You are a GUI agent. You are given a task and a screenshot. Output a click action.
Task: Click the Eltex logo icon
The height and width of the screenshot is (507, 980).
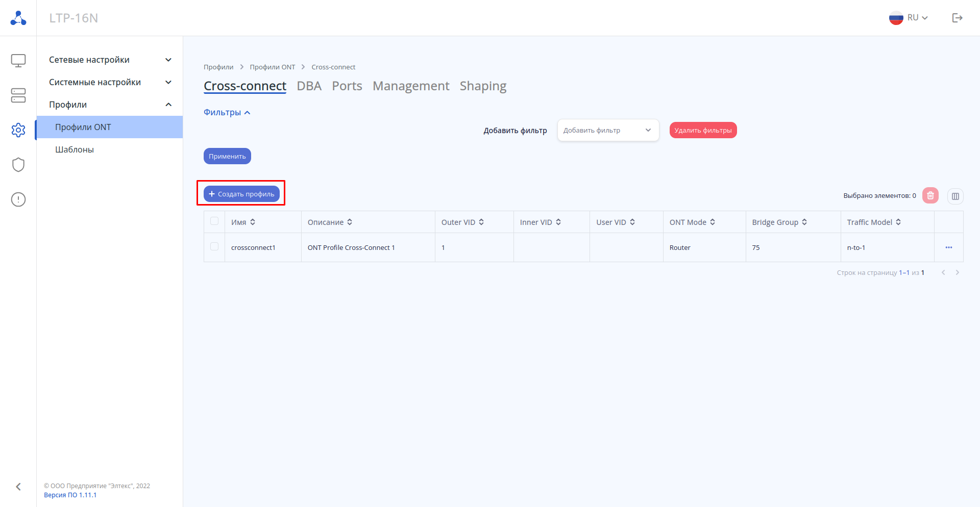point(18,18)
